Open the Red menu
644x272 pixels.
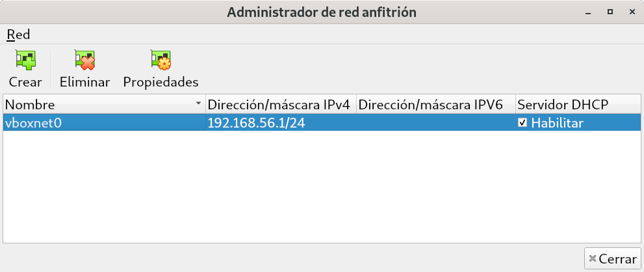[18, 34]
